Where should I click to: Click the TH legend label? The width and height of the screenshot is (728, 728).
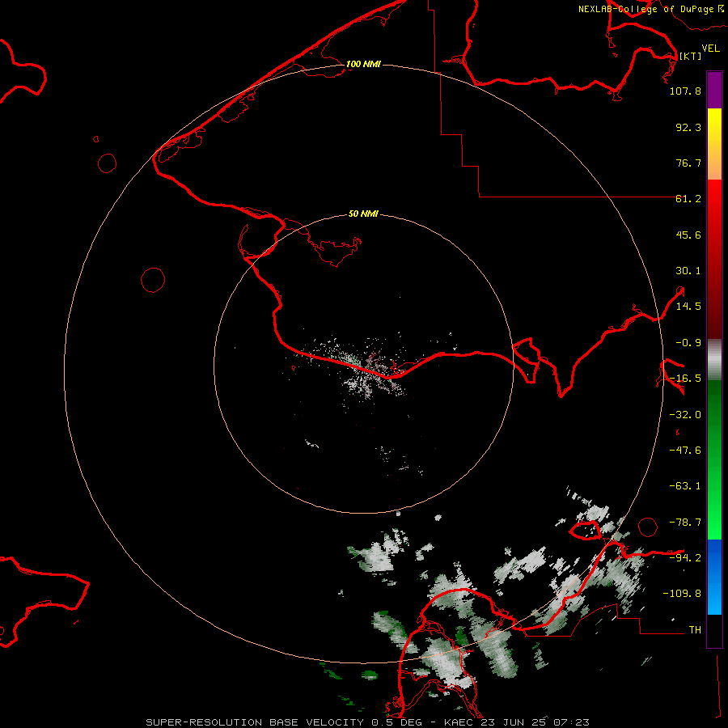coord(695,630)
